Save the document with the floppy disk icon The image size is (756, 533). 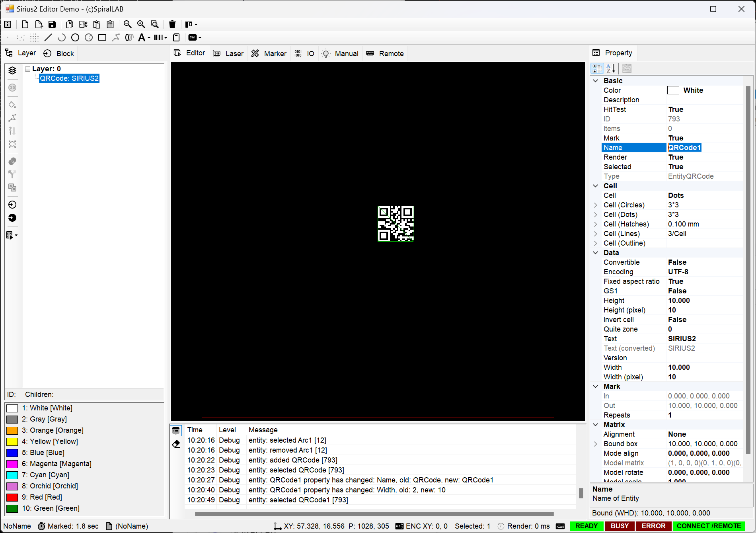coord(52,24)
